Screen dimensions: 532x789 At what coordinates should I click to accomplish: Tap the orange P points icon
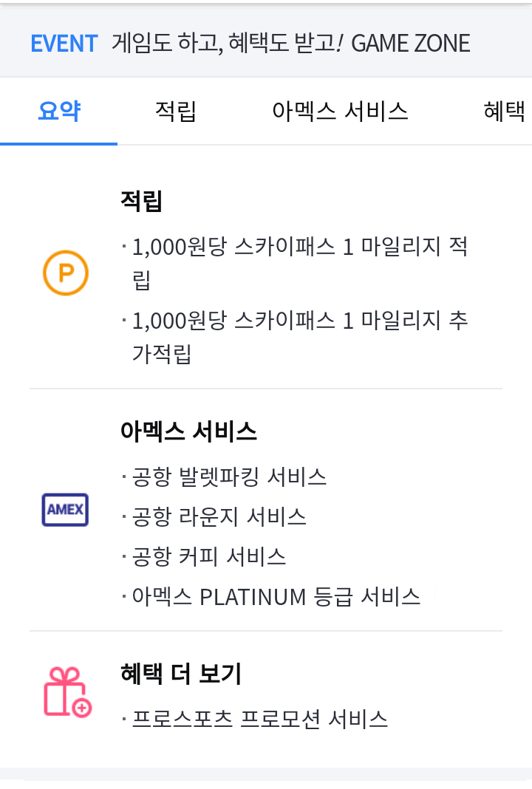(66, 273)
